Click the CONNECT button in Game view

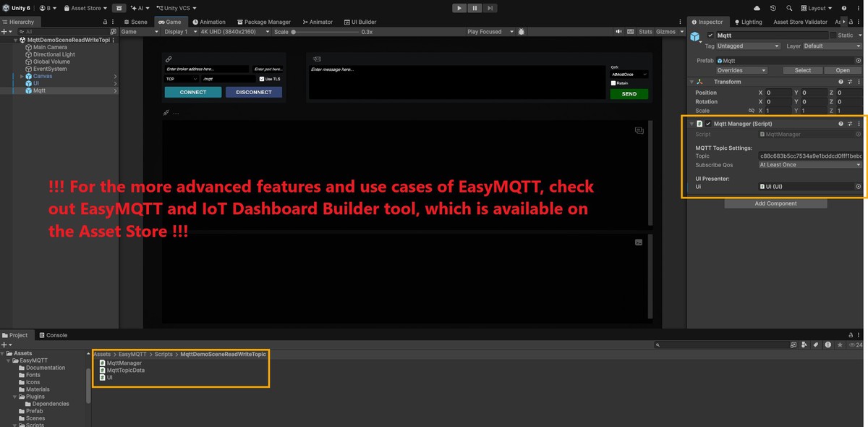[193, 92]
